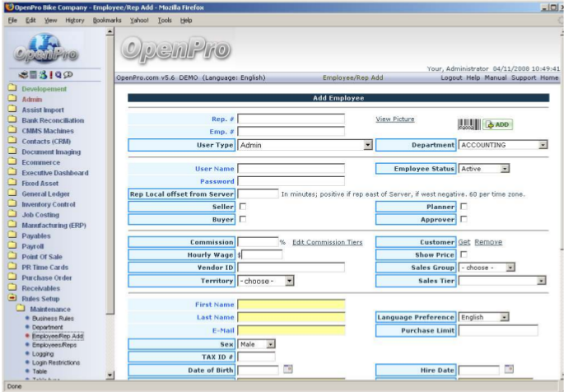Click the Payroll folder icon
The image size is (564, 392).
click(x=12, y=245)
